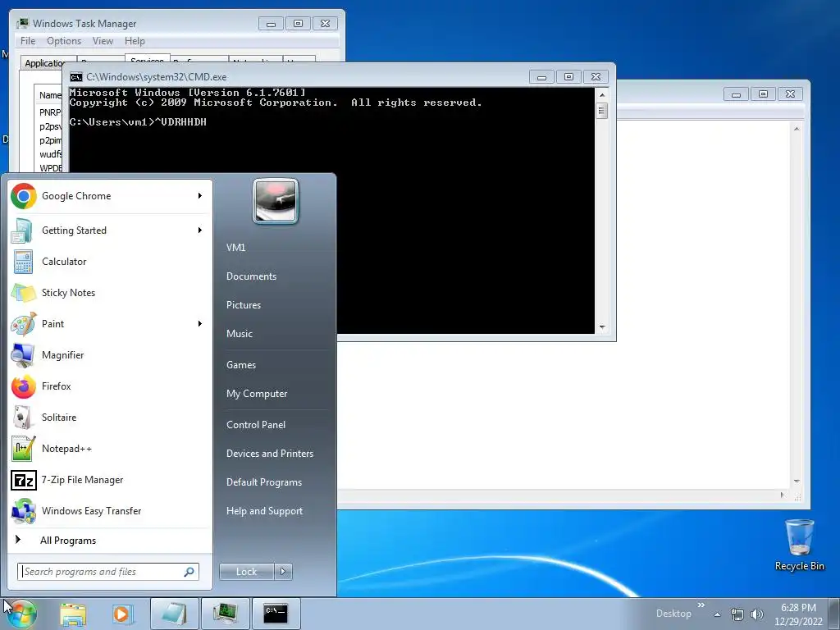
Task: Open Help and Support
Action: point(264,511)
